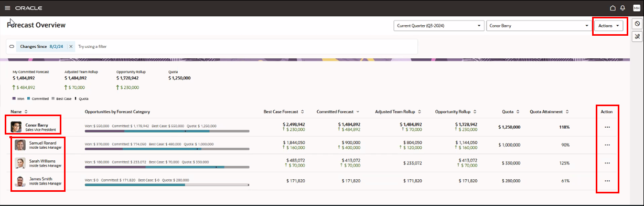
Task: Click the filter bar search icon
Action: coord(12,46)
